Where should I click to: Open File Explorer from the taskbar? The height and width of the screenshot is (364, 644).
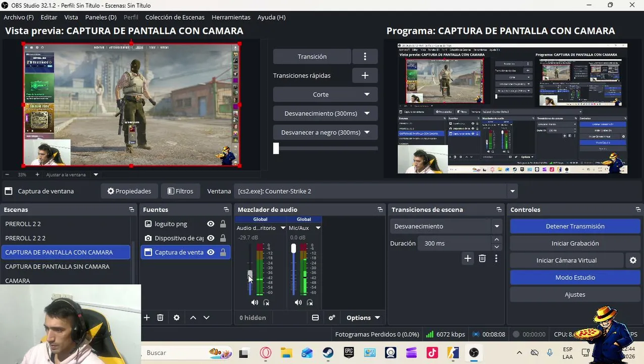coord(286,353)
